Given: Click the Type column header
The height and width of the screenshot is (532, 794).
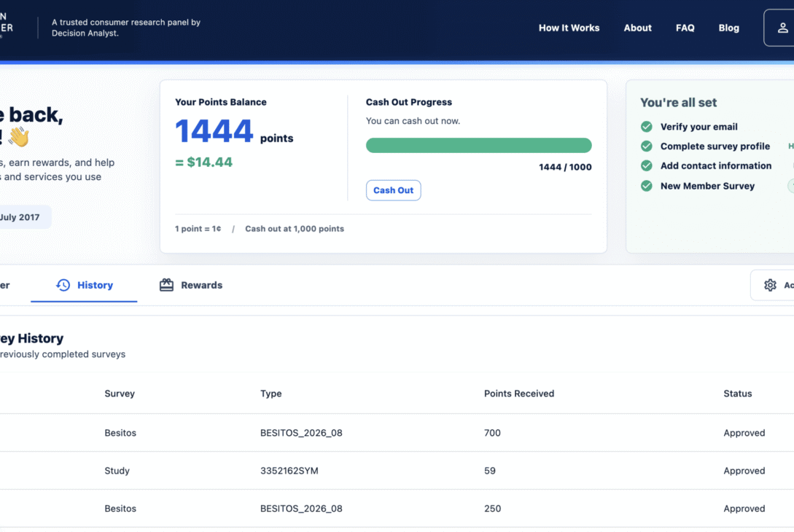Looking at the screenshot, I should [271, 394].
